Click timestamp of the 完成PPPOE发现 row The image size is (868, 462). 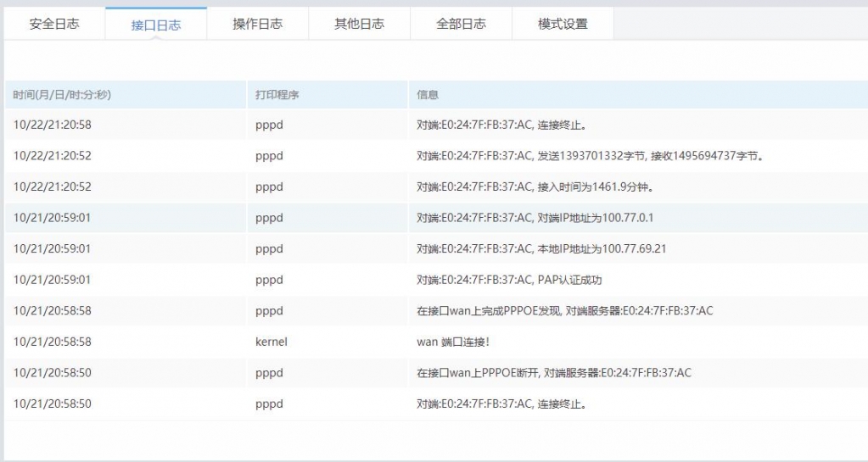[52, 310]
